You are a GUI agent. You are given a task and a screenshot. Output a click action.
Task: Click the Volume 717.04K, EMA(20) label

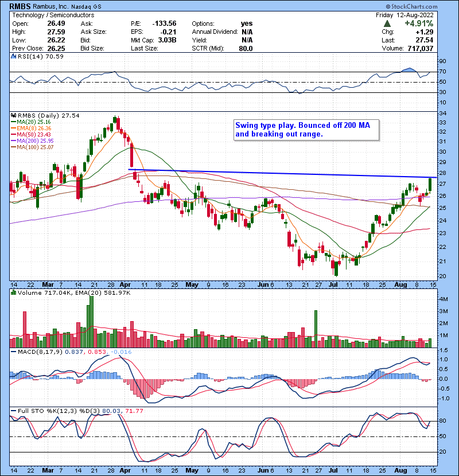tap(74, 293)
